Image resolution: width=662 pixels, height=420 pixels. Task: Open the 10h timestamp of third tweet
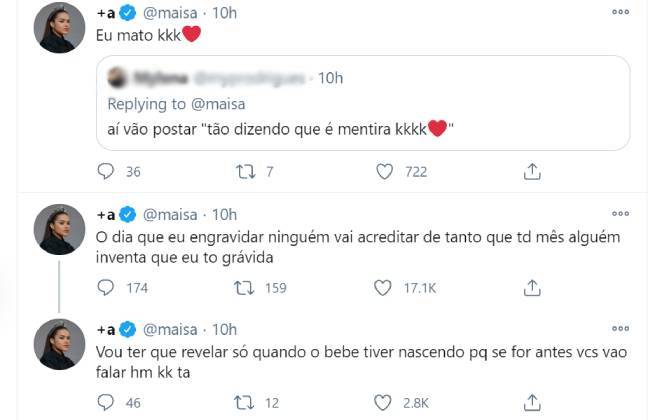point(225,328)
